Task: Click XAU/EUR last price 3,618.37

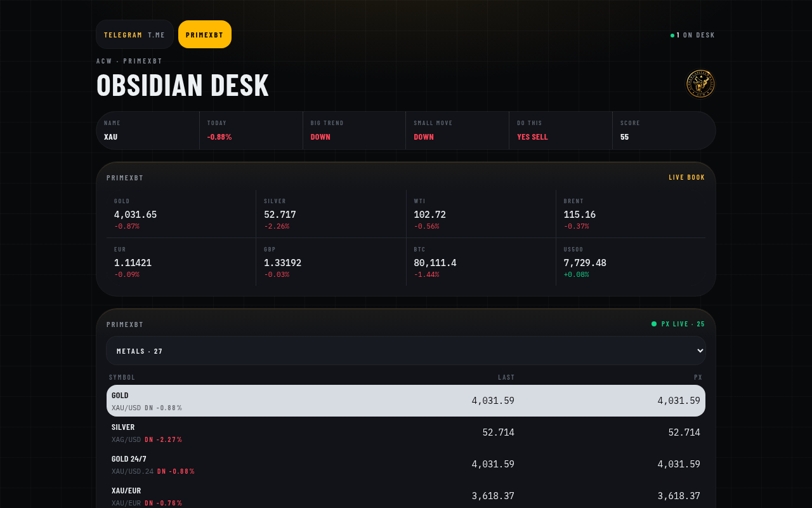Action: tap(493, 496)
